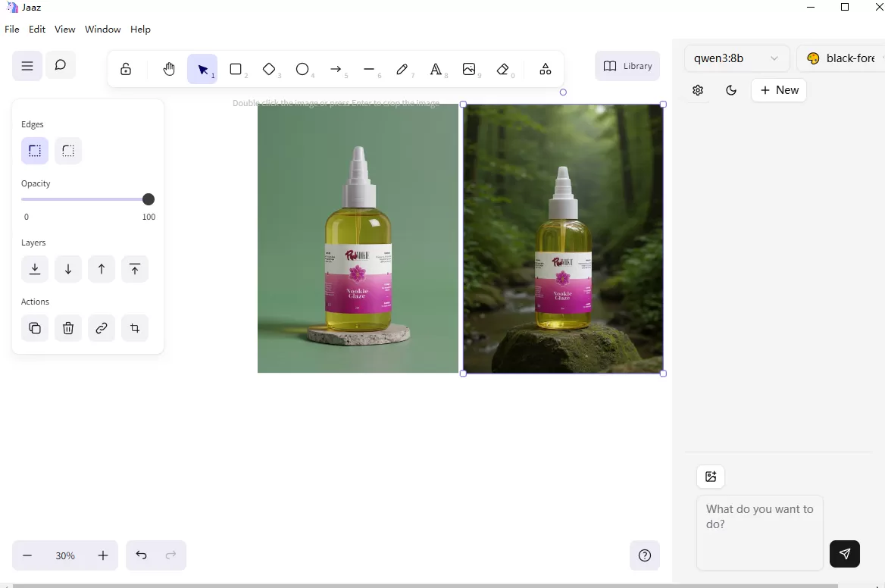Toggle the canvas lock icon

(126, 70)
